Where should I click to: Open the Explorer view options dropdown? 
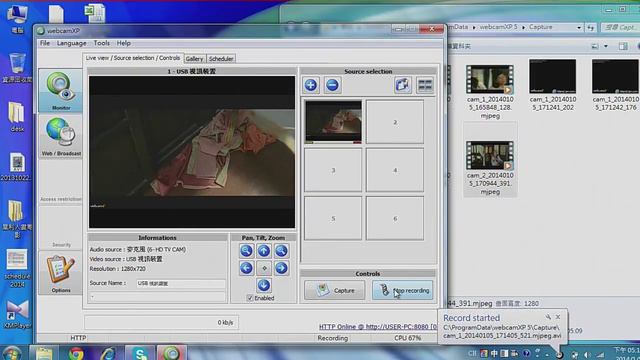606,46
